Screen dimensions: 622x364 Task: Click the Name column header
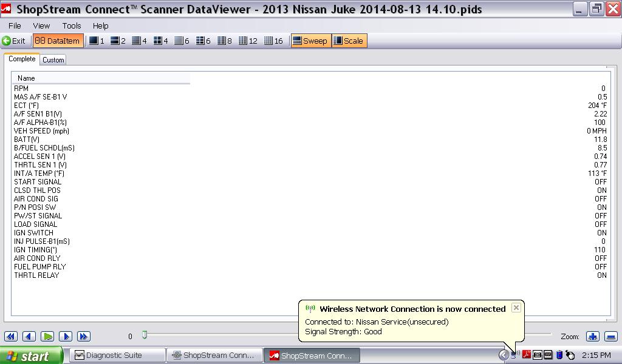(101, 78)
